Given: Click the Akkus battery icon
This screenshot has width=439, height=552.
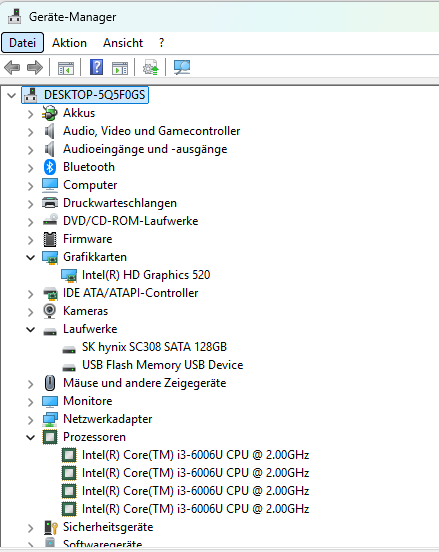Looking at the screenshot, I should pyautogui.click(x=50, y=113).
